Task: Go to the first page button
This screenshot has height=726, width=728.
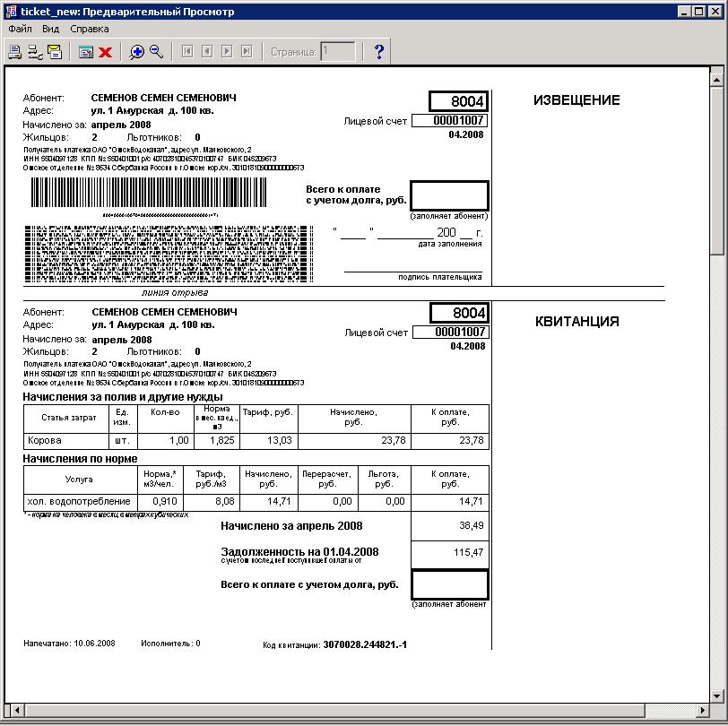Action: 187,52
